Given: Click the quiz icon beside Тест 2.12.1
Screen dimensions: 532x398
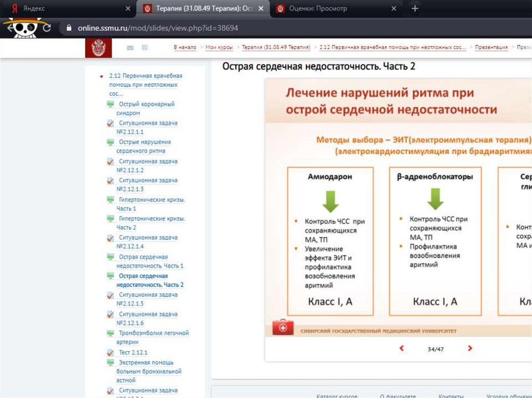Looking at the screenshot, I should (110, 352).
